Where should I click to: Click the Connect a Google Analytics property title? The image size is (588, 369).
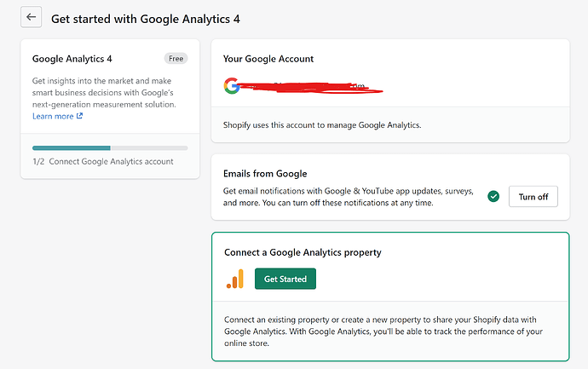point(302,253)
